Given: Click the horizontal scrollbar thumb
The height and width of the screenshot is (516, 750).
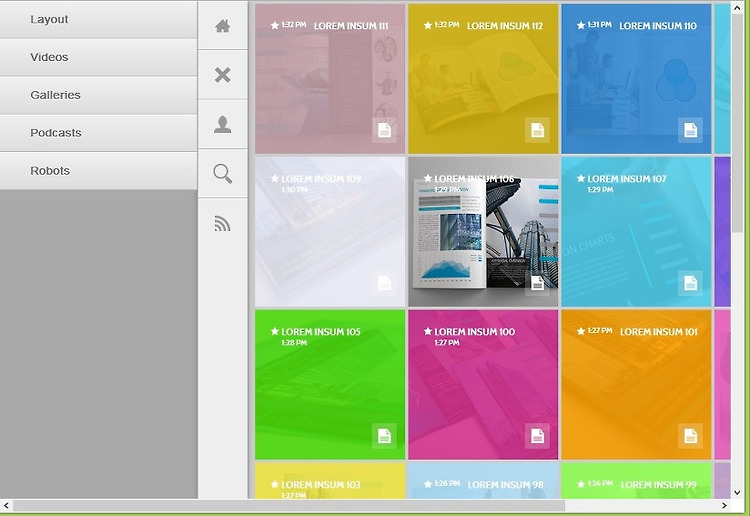Looking at the screenshot, I should [288, 505].
